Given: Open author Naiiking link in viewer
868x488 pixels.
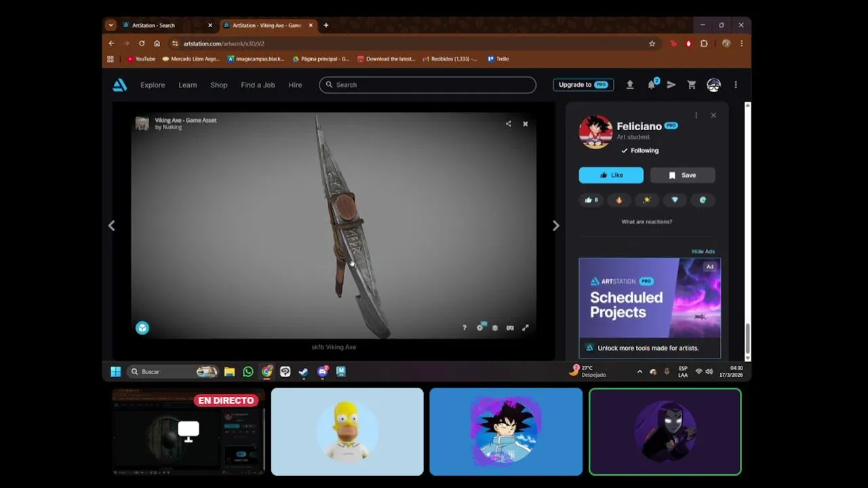Looking at the screenshot, I should (x=172, y=127).
